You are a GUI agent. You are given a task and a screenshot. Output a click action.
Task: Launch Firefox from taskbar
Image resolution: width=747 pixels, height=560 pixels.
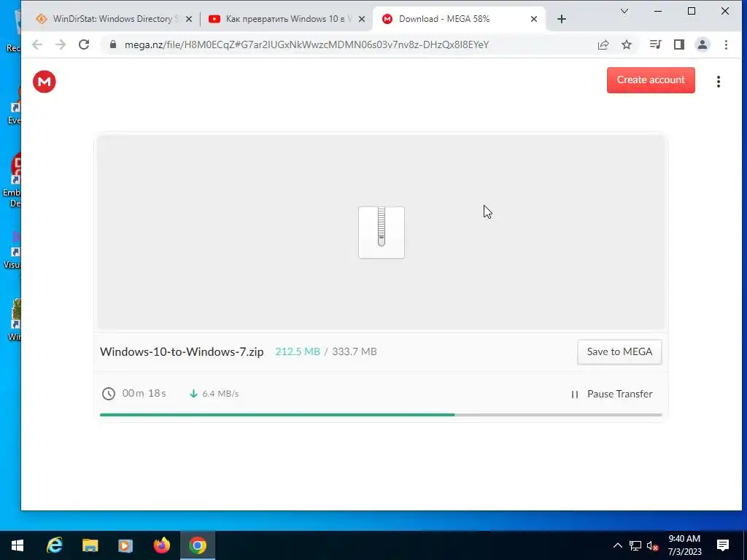tap(161, 545)
